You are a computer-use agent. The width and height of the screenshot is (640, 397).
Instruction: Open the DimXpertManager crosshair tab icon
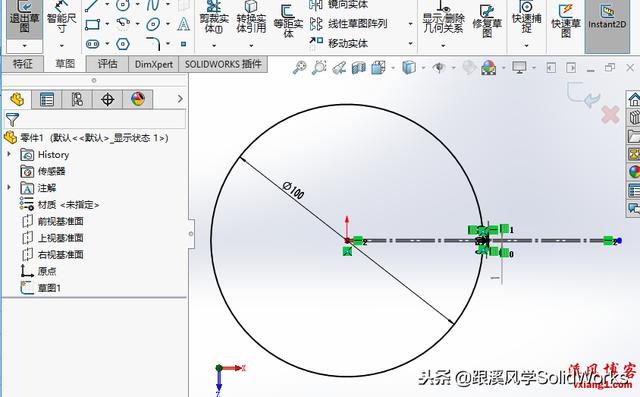pos(107,99)
